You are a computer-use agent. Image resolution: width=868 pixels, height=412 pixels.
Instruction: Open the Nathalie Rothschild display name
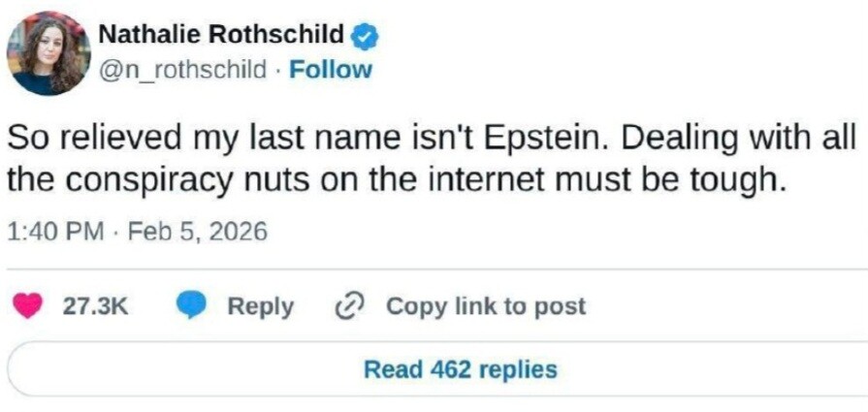(222, 36)
